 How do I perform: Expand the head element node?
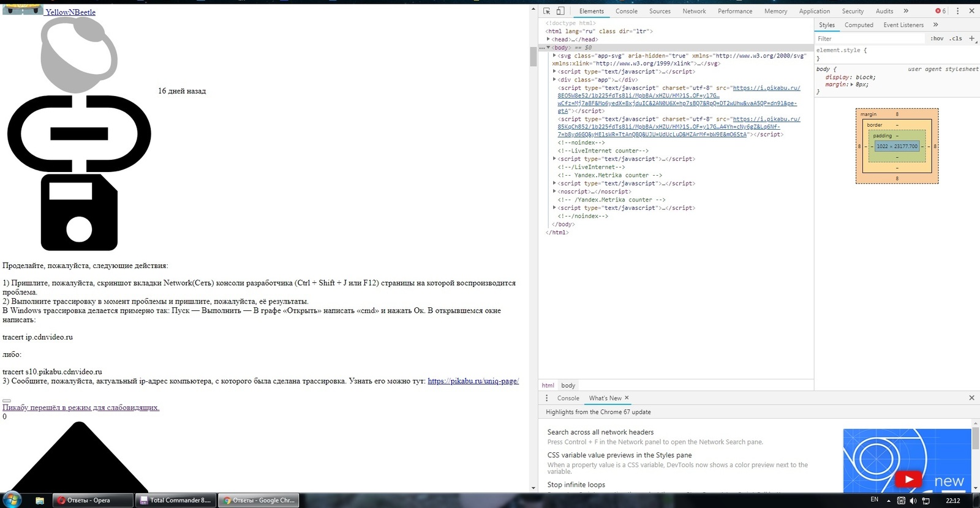tap(549, 39)
